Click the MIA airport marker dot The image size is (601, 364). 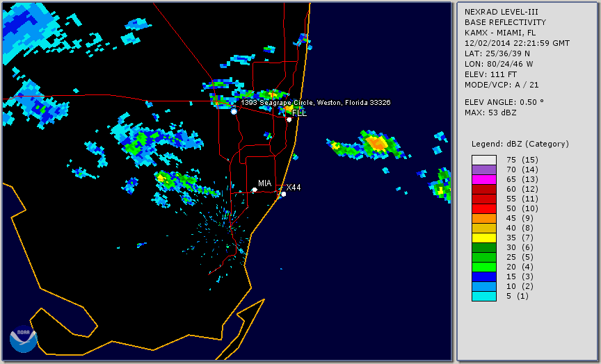pos(255,190)
